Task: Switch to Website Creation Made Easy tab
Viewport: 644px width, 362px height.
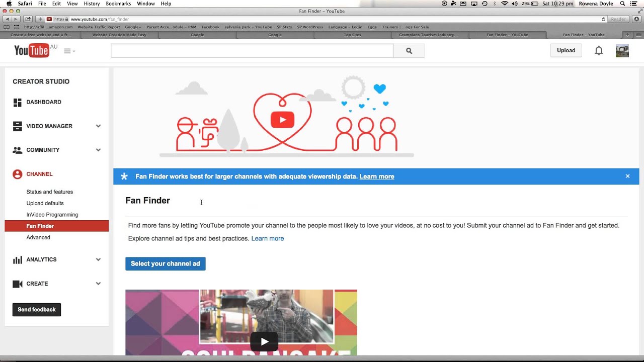Action: coord(119,35)
